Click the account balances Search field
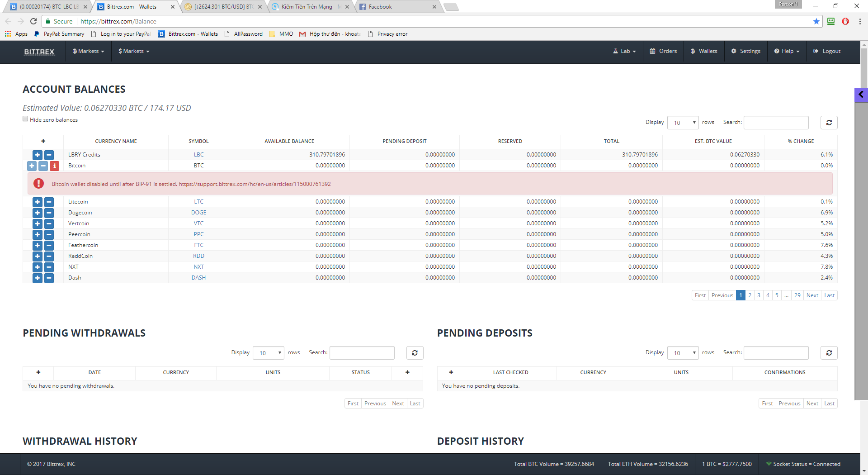 (x=776, y=123)
